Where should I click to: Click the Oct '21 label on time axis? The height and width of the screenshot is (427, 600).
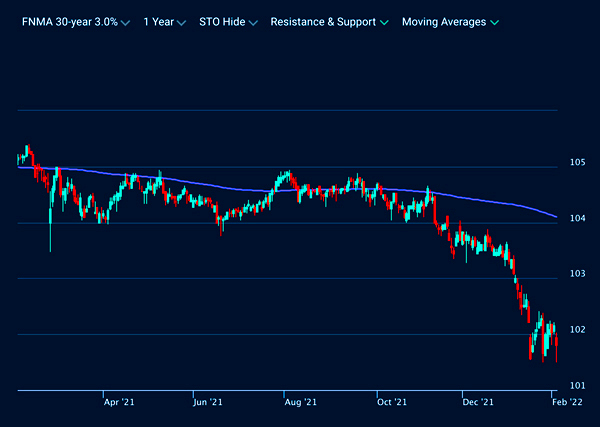click(x=392, y=402)
